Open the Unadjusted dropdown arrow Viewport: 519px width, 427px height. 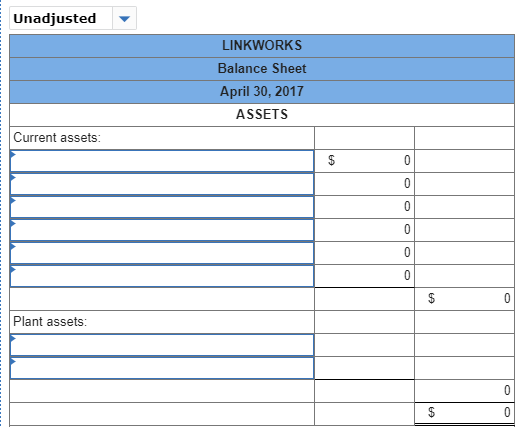pyautogui.click(x=124, y=18)
